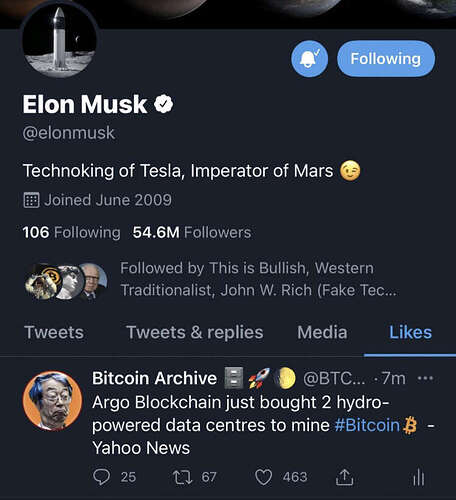This screenshot has height=500, width=456.
Task: Open Bitcoin Archive account name
Action: pyautogui.click(x=154, y=378)
